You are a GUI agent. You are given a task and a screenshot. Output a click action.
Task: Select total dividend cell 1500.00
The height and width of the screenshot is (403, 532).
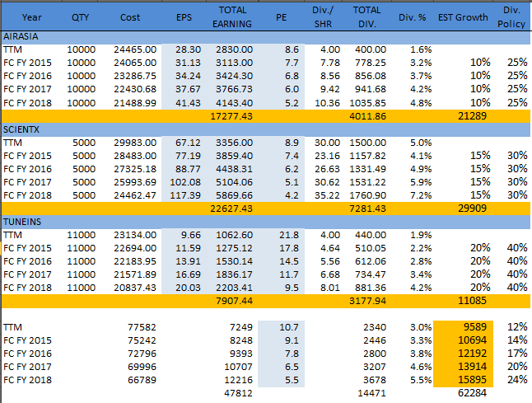368,143
